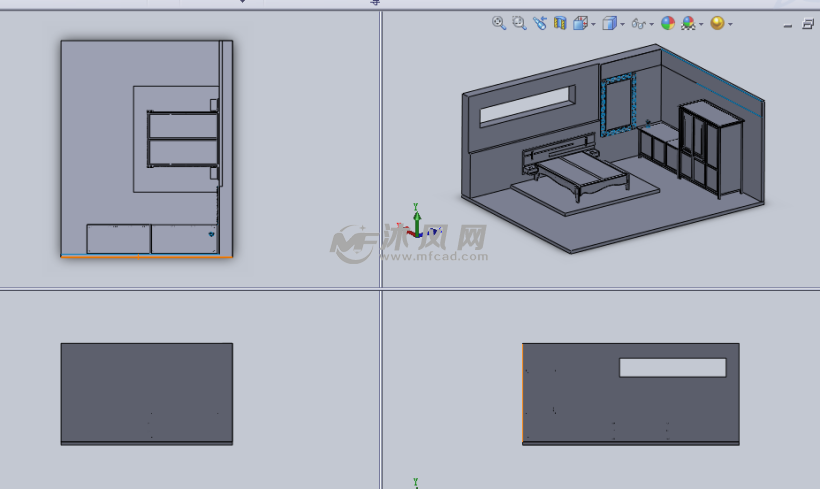Restore down the document window

(808, 25)
